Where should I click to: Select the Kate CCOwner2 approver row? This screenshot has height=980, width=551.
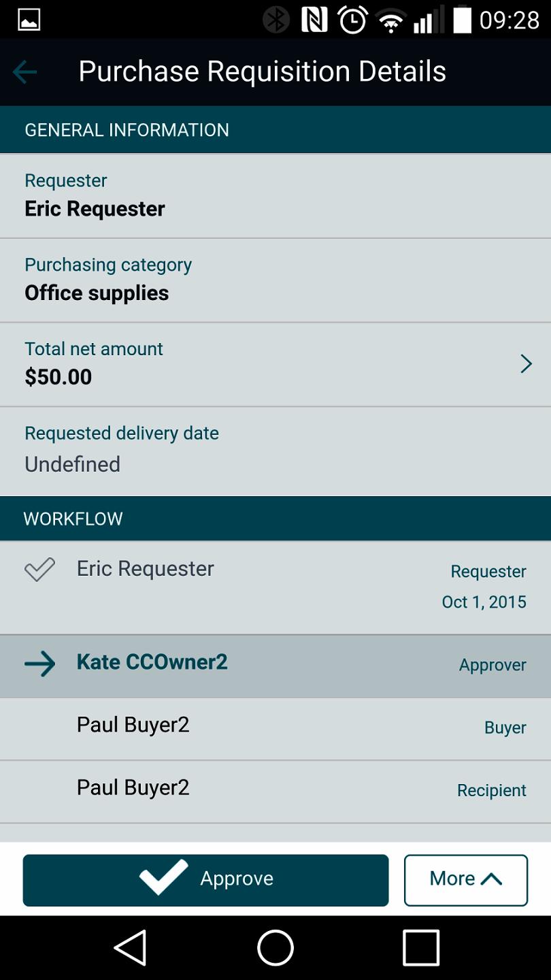click(x=275, y=666)
